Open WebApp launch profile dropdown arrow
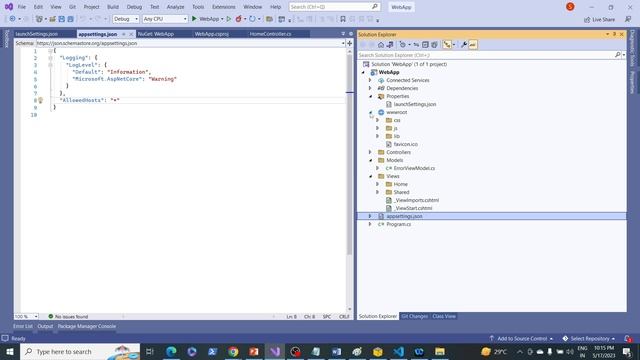 [222, 19]
